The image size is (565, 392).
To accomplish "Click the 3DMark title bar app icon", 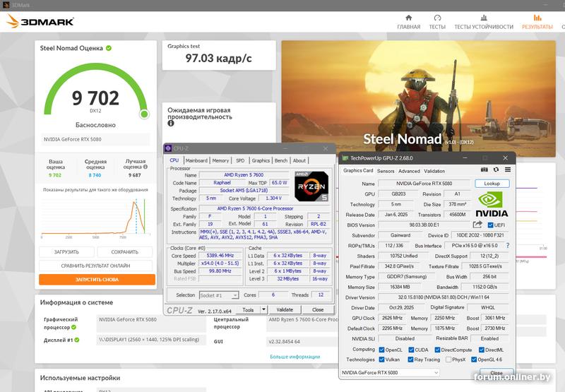I will point(6,5).
